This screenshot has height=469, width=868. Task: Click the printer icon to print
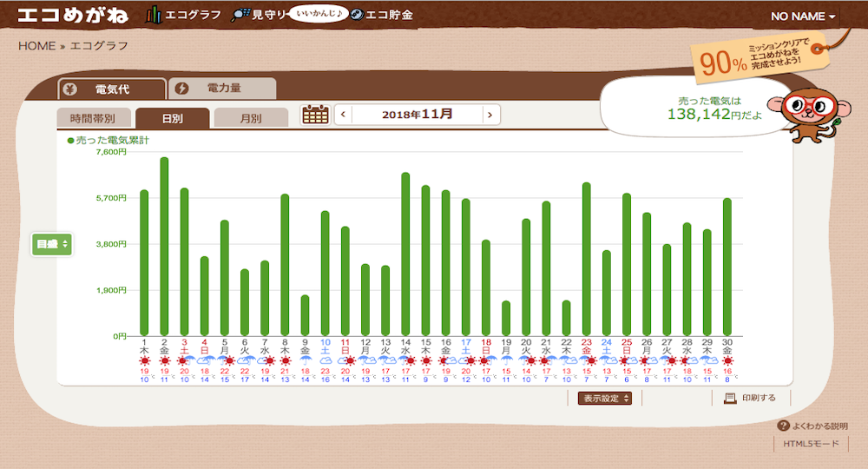pyautogui.click(x=729, y=398)
